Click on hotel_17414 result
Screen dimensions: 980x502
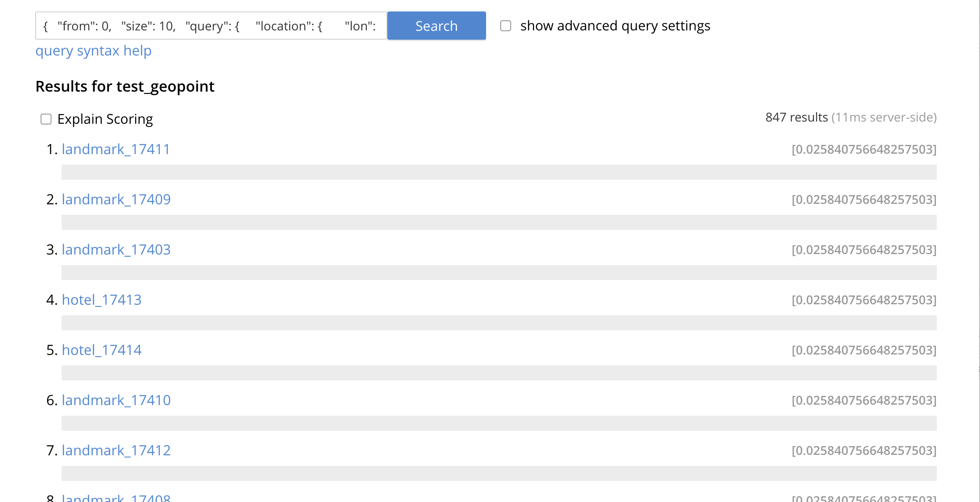(102, 350)
